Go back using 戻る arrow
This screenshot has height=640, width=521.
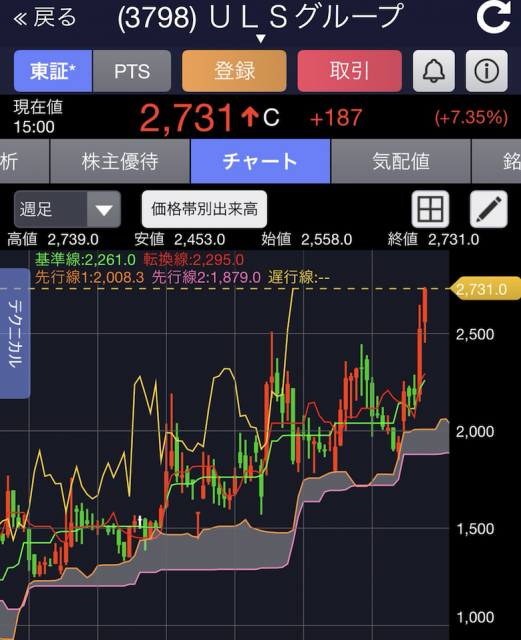45,18
